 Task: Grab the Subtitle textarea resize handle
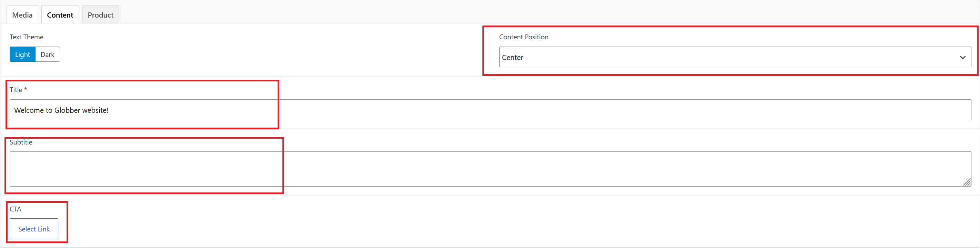click(x=967, y=182)
